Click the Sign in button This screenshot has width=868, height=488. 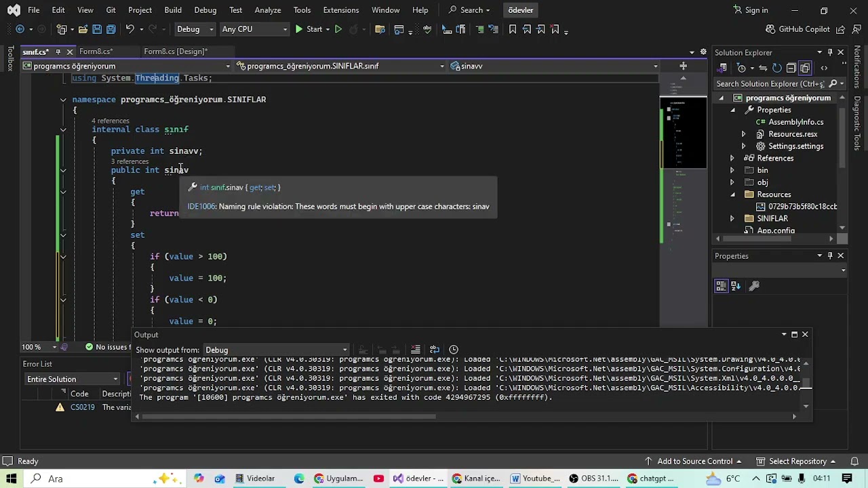(751, 10)
